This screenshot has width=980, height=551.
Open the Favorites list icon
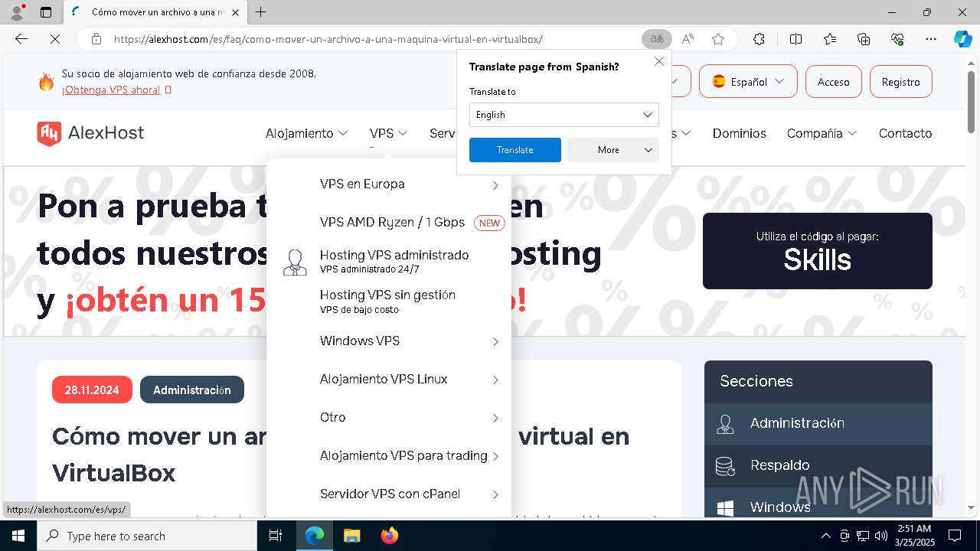tap(830, 39)
